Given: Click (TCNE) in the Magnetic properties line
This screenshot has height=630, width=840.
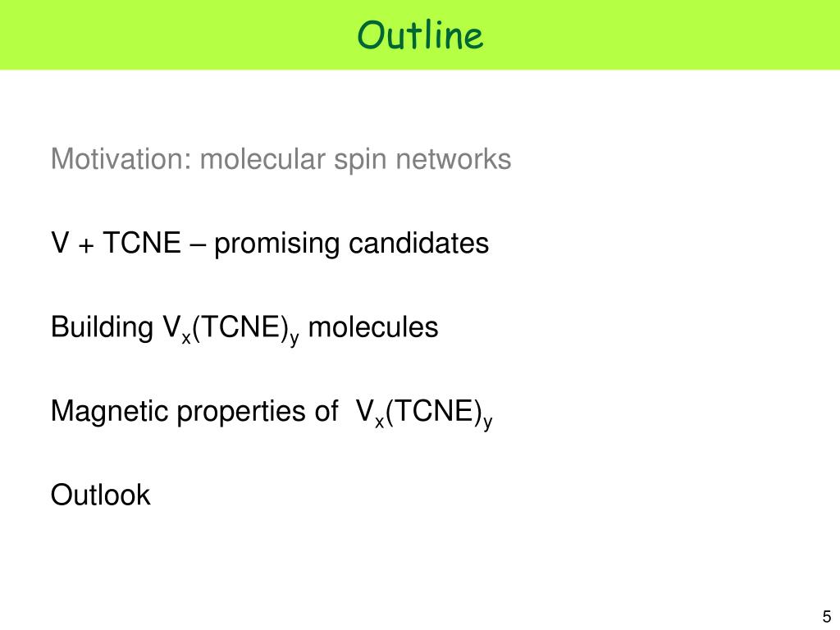Looking at the screenshot, I should click(433, 412).
